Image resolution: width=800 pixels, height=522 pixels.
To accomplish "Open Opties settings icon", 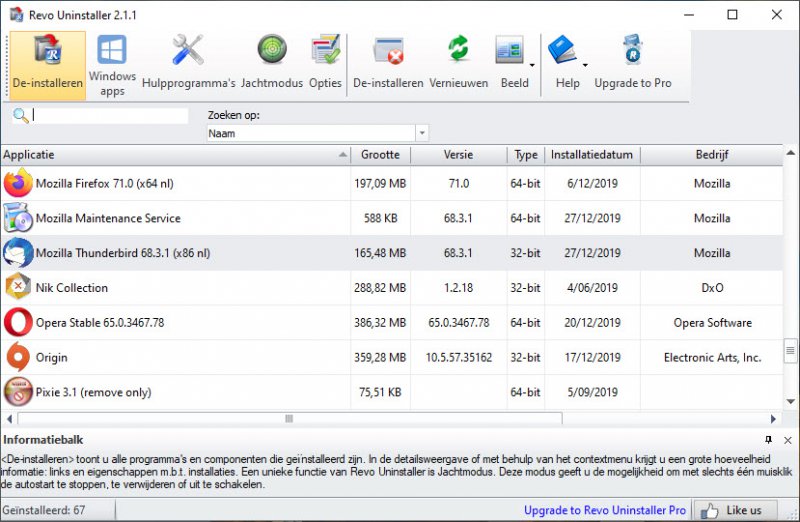I will coord(325,62).
